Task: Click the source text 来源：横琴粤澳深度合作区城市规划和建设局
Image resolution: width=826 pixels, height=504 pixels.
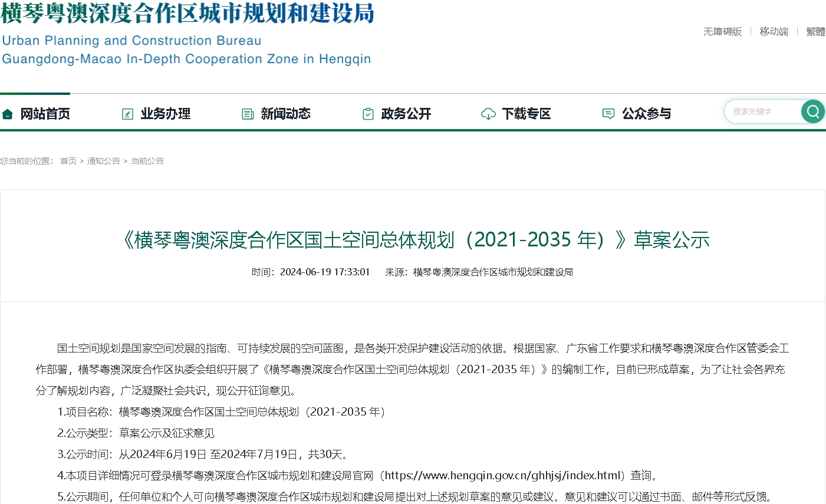Action: pyautogui.click(x=479, y=272)
